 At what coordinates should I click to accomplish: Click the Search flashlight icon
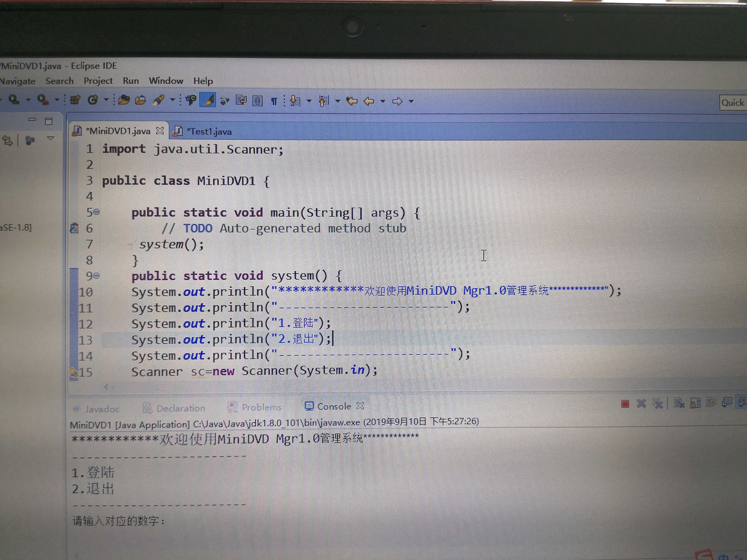click(x=159, y=100)
